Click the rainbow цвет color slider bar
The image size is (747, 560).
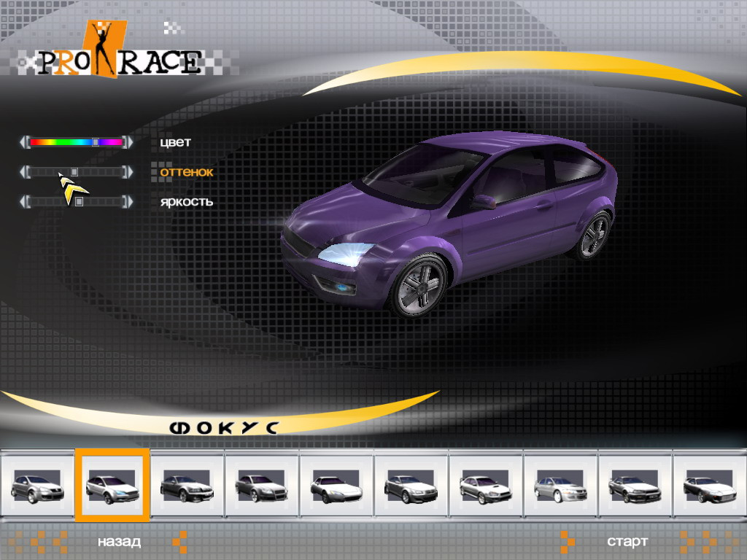[x=76, y=142]
